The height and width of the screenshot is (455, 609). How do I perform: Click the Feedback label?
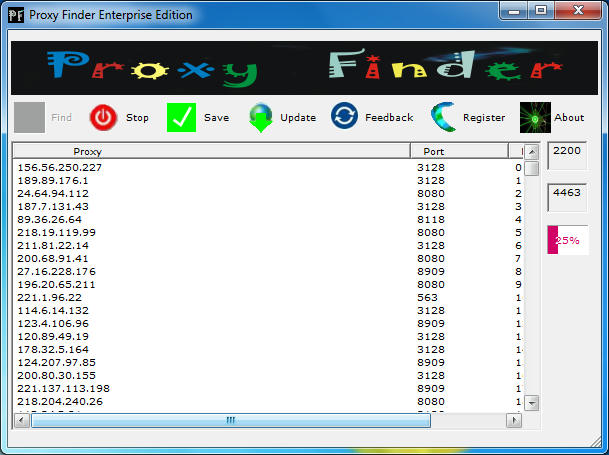(x=389, y=117)
